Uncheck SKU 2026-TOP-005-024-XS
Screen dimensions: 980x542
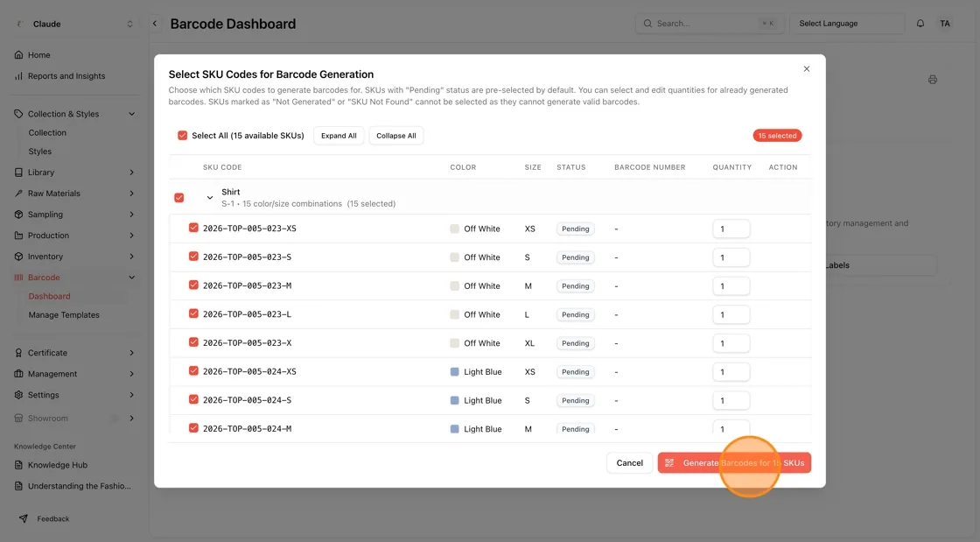point(193,371)
